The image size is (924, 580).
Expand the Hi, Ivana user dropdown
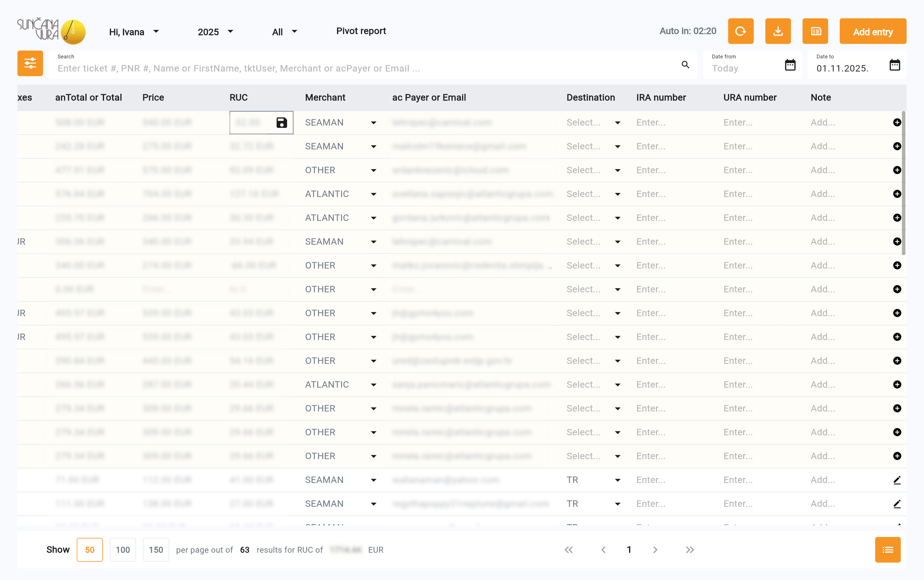(134, 32)
